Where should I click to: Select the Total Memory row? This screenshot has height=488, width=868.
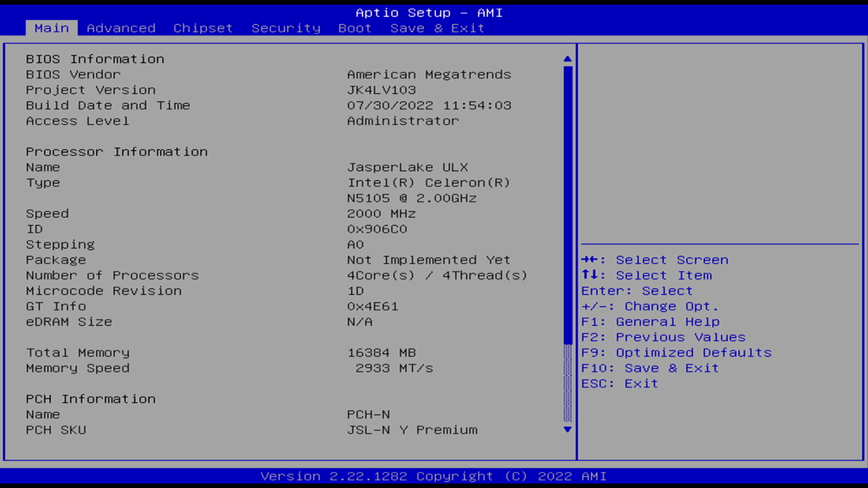[x=78, y=352]
